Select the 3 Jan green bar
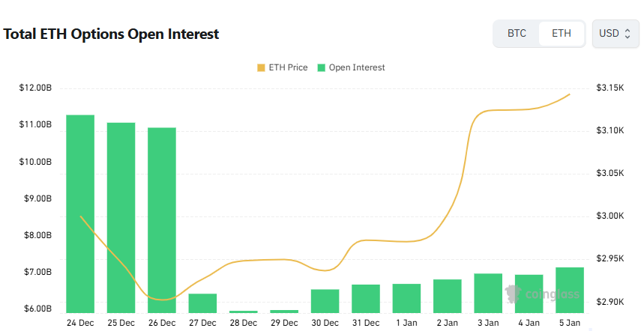 [x=488, y=293]
